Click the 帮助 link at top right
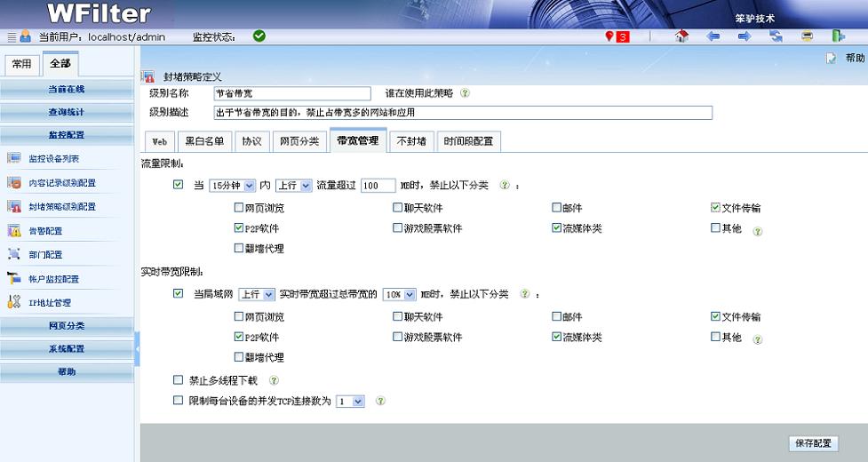The image size is (868, 462). click(x=855, y=58)
